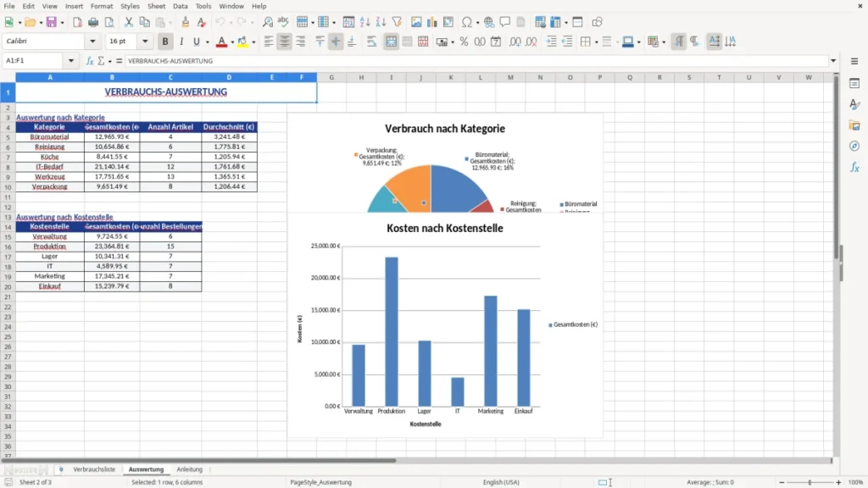Insert a chart with the chart icon
This screenshot has height=488, width=868.
pos(432,22)
